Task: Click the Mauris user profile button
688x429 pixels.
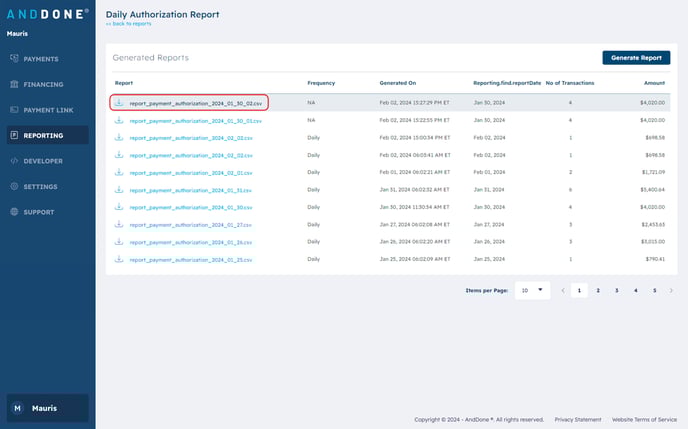Action: coord(47,408)
